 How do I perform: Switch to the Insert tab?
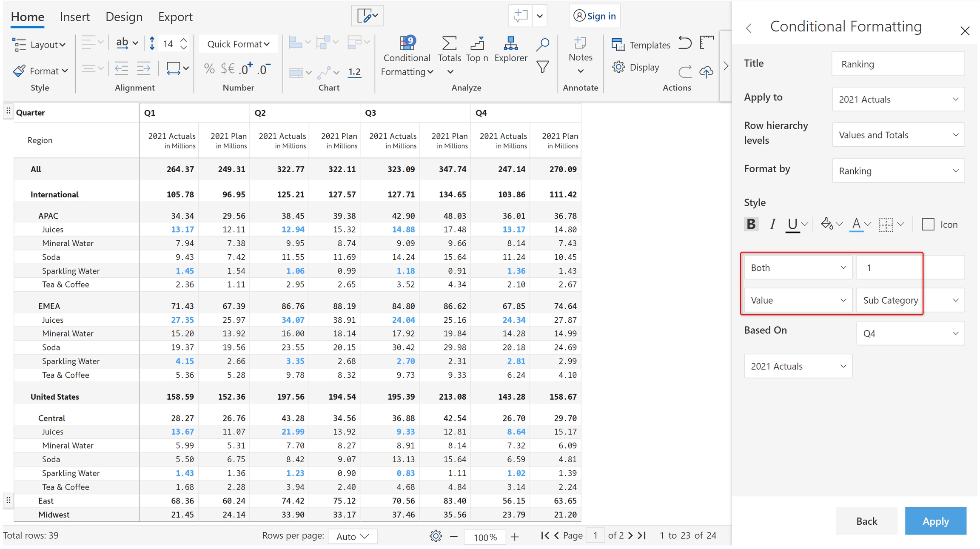click(75, 17)
